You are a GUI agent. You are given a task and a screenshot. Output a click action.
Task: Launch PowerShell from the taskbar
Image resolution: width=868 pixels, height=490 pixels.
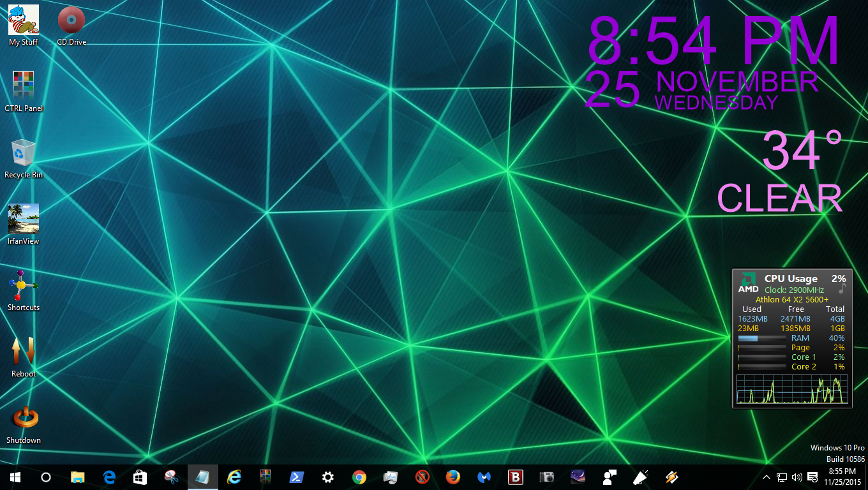296,477
